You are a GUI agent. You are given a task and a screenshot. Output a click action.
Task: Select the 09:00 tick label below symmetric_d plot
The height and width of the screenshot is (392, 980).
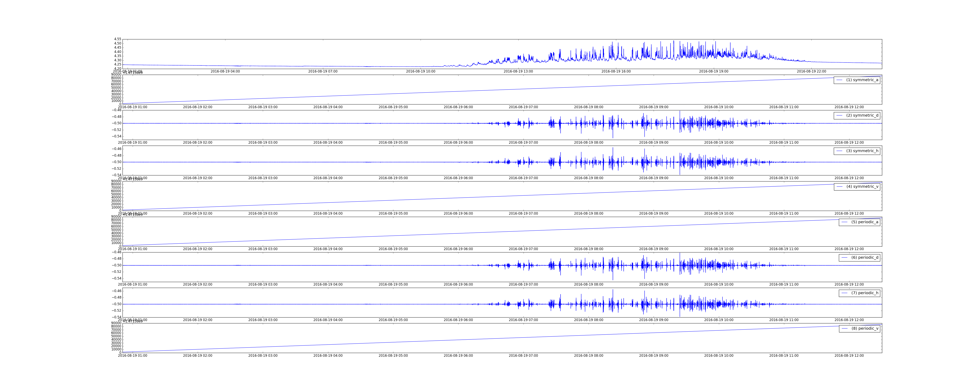[x=654, y=143]
